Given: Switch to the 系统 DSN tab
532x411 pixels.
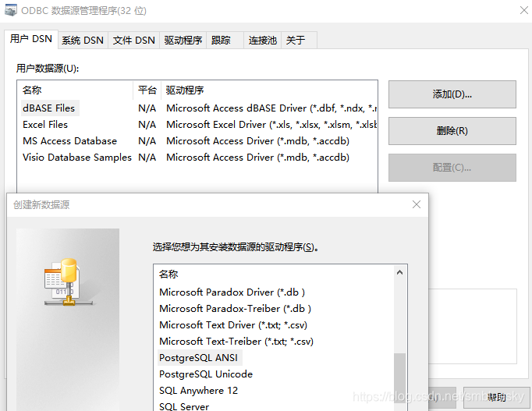Looking at the screenshot, I should pos(83,41).
